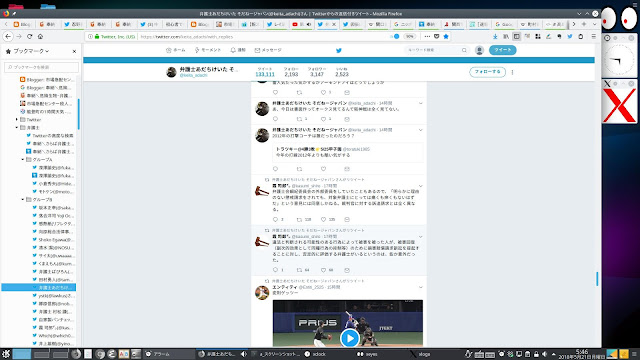The width and height of the screenshot is (640, 360).
Task: Open the Firefox home page icon
Action: coord(40,36)
